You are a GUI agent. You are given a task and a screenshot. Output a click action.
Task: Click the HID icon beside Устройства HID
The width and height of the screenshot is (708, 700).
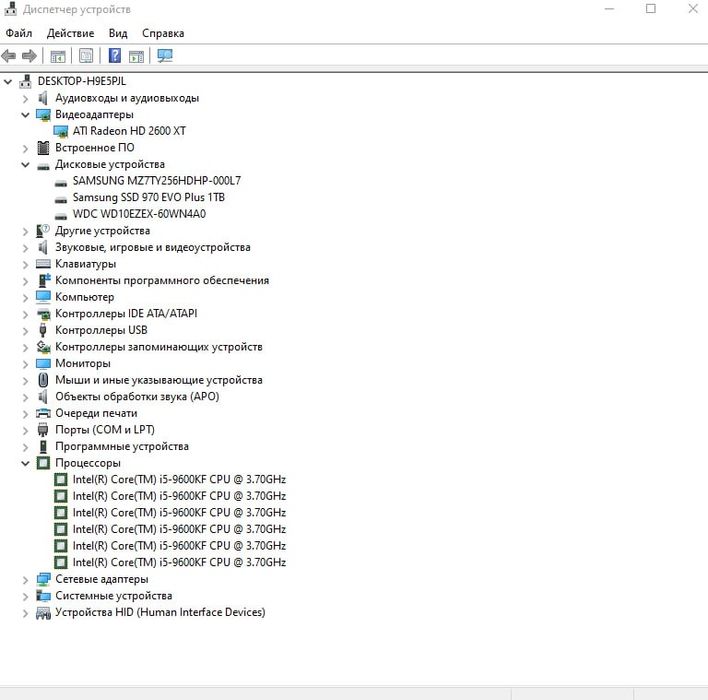pos(43,613)
